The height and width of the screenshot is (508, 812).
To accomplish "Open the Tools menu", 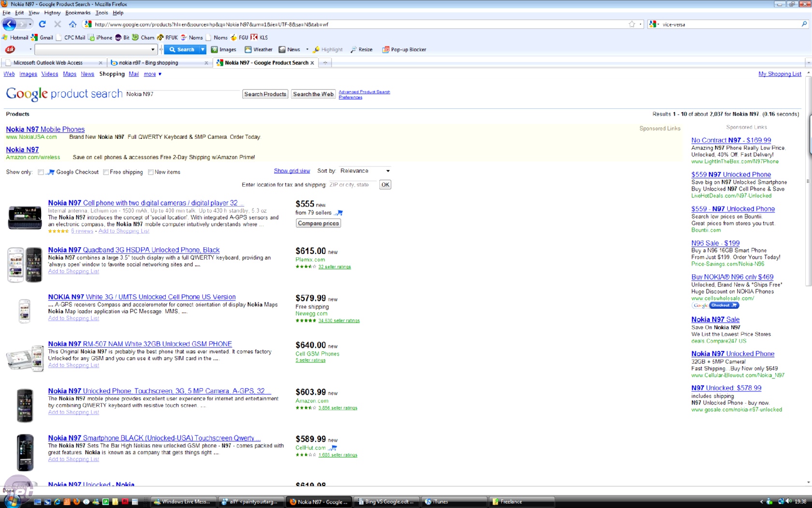I will pos(101,13).
